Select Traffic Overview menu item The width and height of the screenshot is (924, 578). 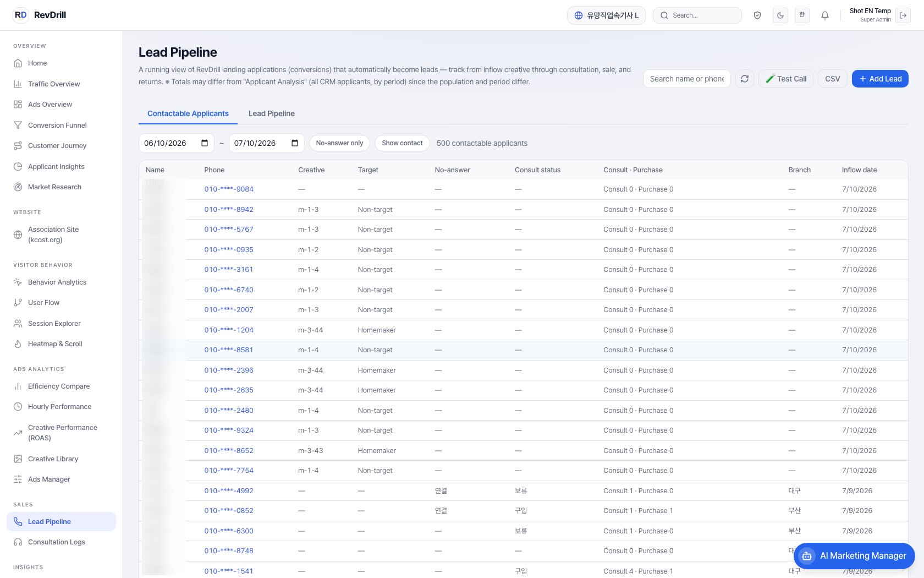61,84
